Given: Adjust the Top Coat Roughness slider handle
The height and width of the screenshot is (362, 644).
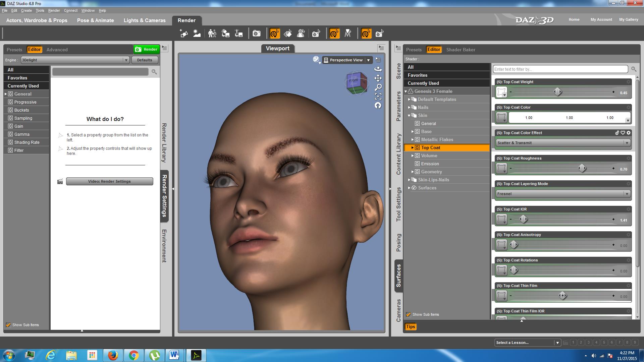Looking at the screenshot, I should pos(582,168).
